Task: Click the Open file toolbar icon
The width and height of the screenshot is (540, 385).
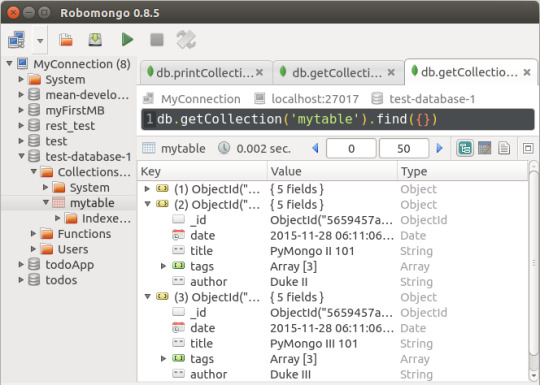Action: [66, 40]
